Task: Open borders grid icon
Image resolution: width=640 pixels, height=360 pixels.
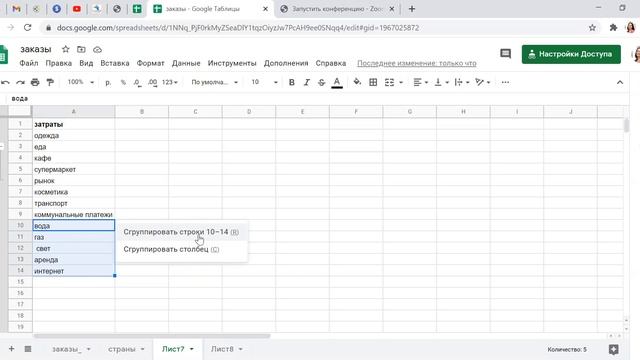Action: [x=373, y=82]
